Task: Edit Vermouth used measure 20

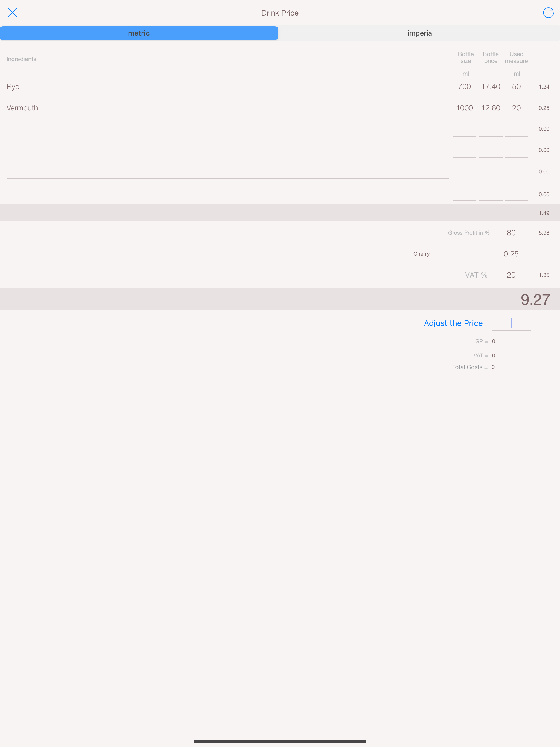Action: [516, 108]
